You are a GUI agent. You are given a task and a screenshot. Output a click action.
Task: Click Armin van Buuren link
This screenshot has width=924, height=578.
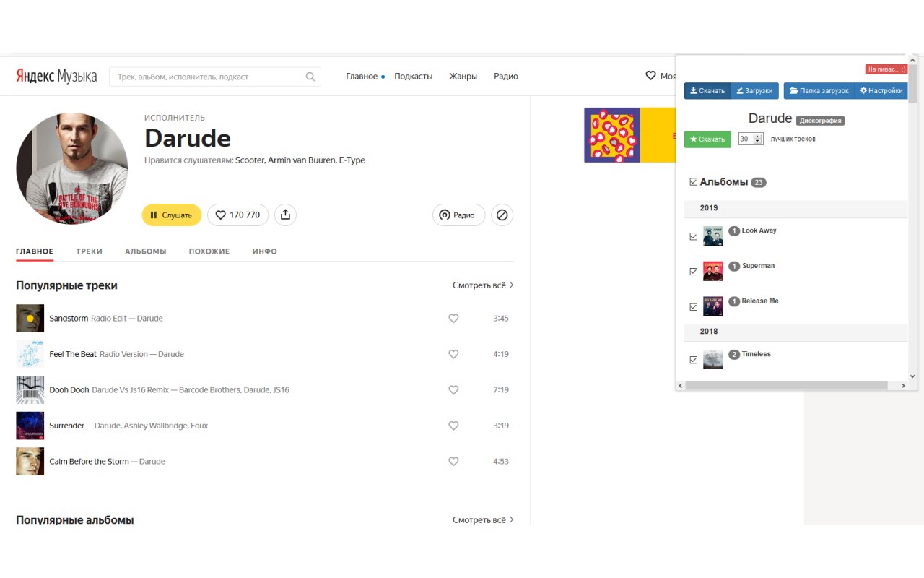[x=301, y=160]
